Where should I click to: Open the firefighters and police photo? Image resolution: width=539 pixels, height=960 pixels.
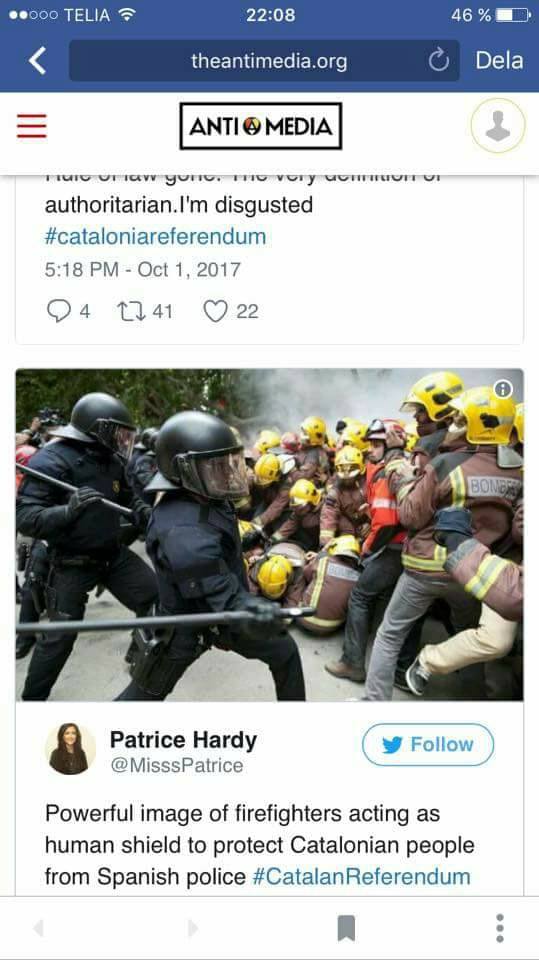click(x=270, y=534)
